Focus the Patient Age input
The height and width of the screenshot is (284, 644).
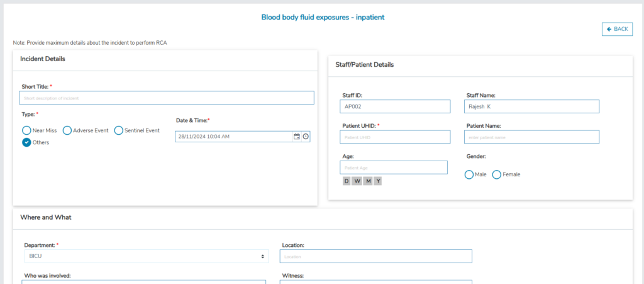[x=393, y=168]
